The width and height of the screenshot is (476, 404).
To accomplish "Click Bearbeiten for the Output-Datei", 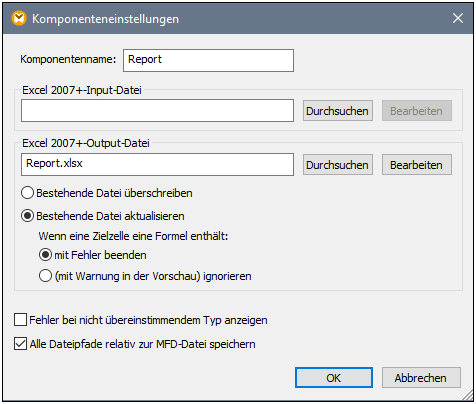I will tap(417, 165).
